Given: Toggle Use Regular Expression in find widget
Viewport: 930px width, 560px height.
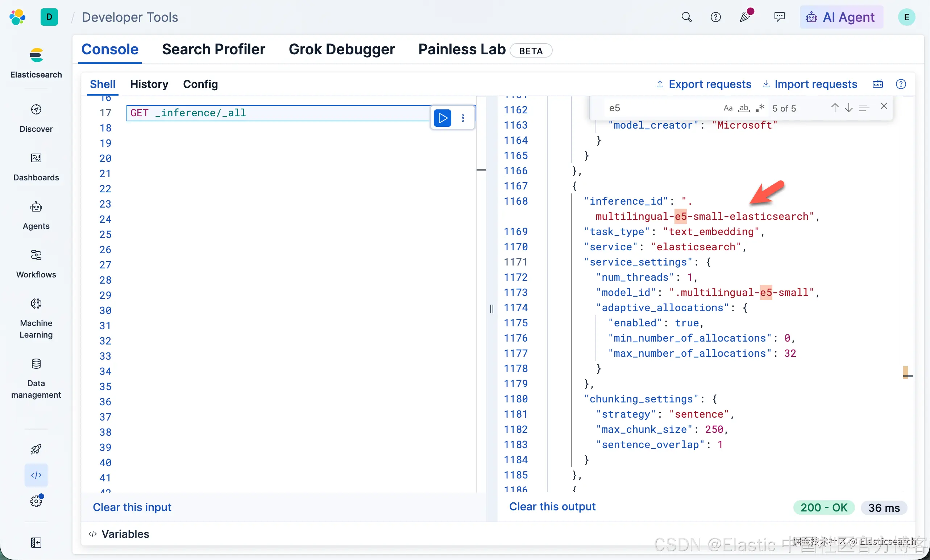Looking at the screenshot, I should tap(760, 108).
